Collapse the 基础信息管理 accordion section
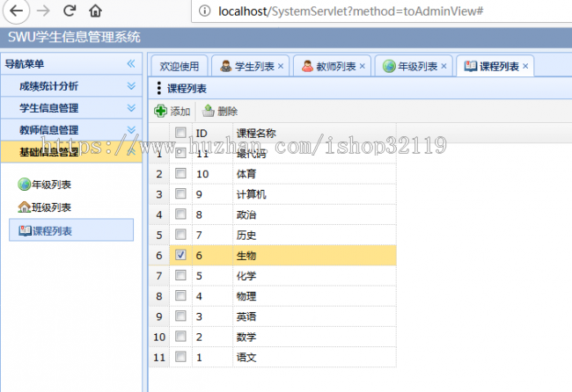This screenshot has height=392, width=572. pos(71,151)
